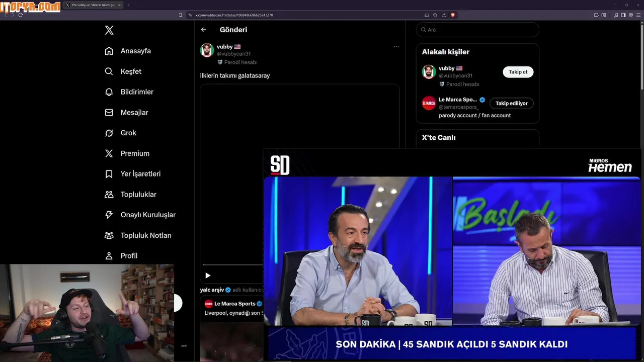Viewport: 644px width, 362px height.
Task: Click the music note toolbar icon
Action: pos(616,15)
